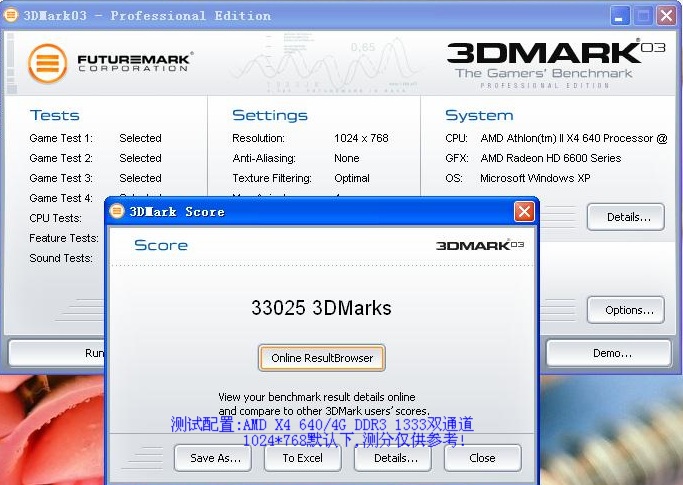
Task: Minimize the 3DMark03 main window
Action: pyautogui.click(x=619, y=16)
